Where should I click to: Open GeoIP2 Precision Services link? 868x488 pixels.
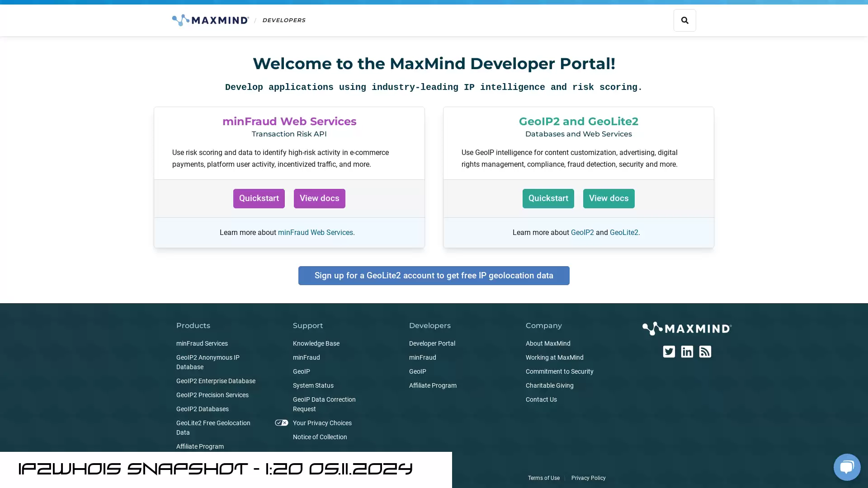point(212,395)
